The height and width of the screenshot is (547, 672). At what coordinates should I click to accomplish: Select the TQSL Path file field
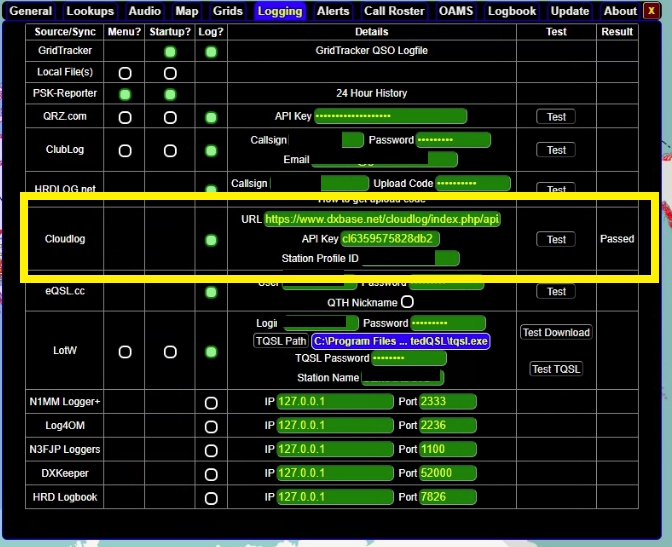click(400, 341)
